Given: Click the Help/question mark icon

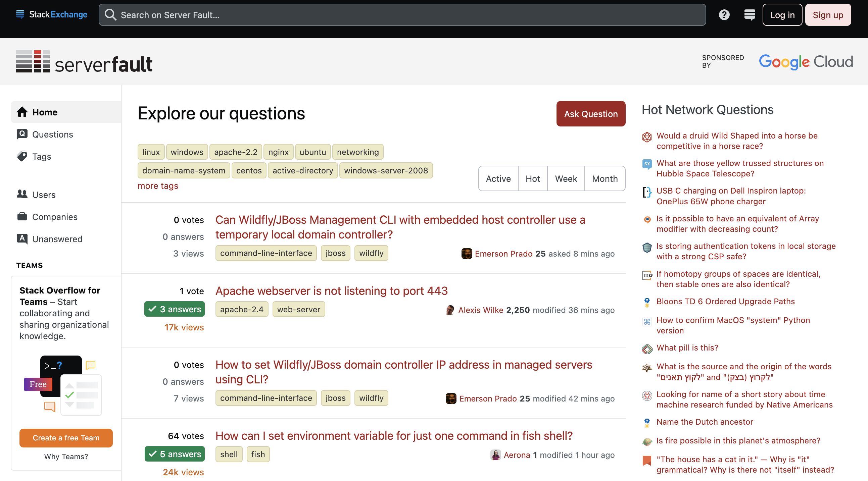Looking at the screenshot, I should (x=724, y=14).
